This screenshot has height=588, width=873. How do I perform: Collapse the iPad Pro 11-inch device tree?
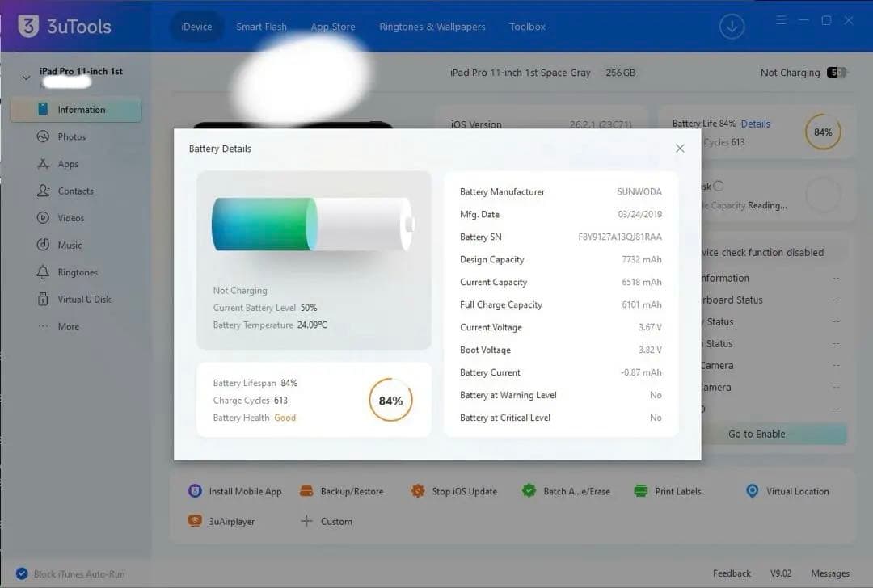26,78
